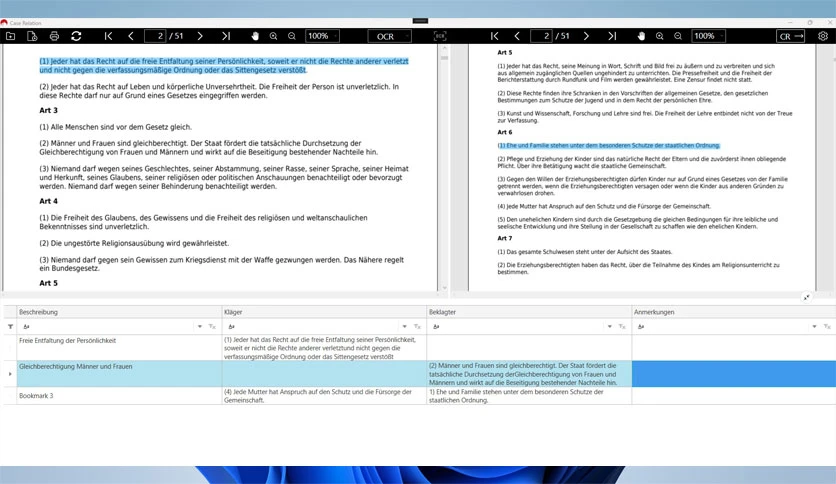836x484 pixels.
Task: Jump to first page in left viewer
Action: click(x=108, y=36)
